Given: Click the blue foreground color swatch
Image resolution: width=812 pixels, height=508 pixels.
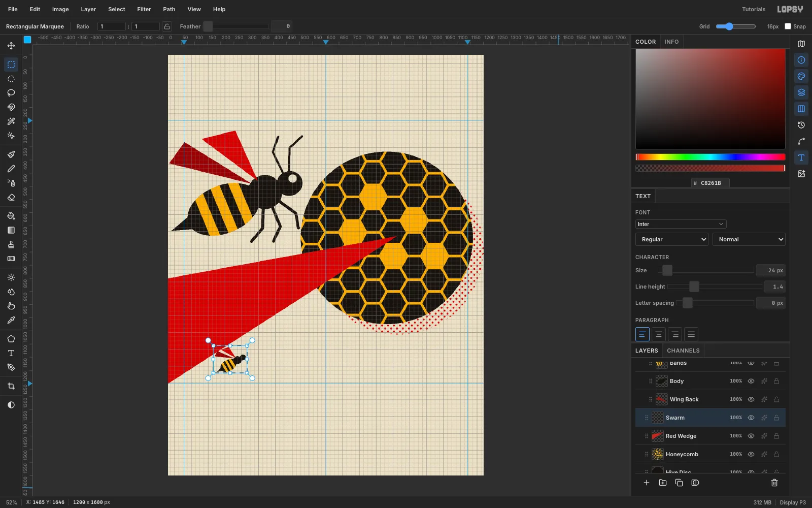Looking at the screenshot, I should tap(27, 39).
